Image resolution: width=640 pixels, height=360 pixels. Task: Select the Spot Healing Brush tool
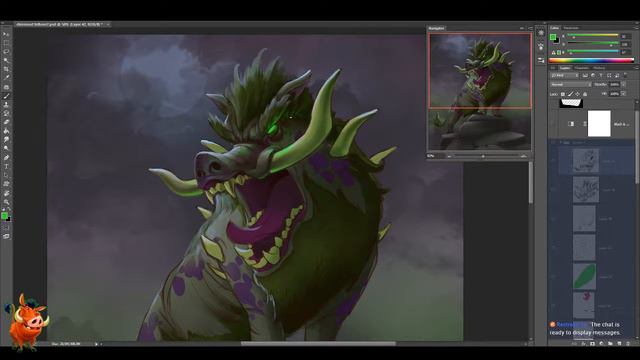point(6,87)
